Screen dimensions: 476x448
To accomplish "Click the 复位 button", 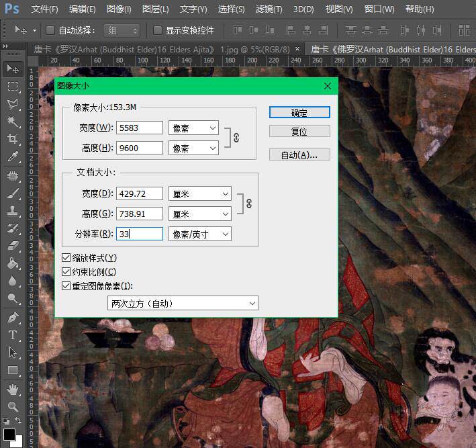I will tap(299, 132).
